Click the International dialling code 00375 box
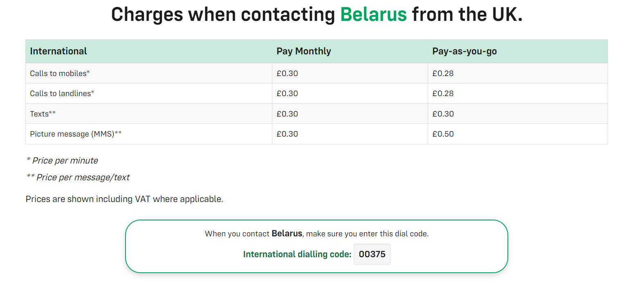 point(372,254)
